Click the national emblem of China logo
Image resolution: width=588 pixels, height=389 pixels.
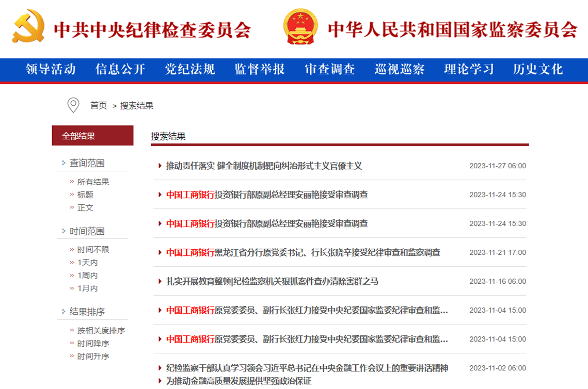click(300, 26)
